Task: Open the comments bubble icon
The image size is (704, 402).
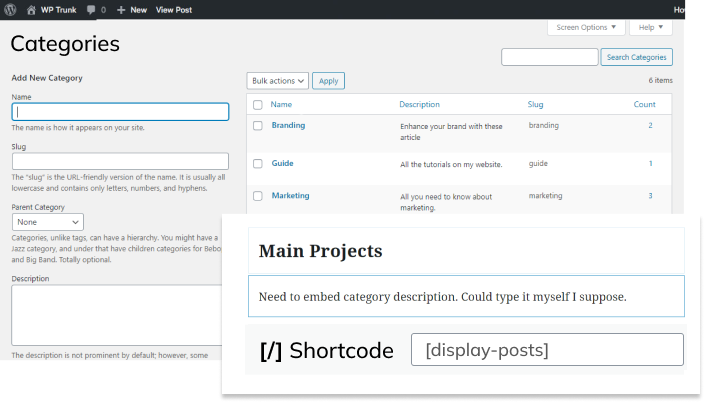Action: pyautogui.click(x=92, y=9)
